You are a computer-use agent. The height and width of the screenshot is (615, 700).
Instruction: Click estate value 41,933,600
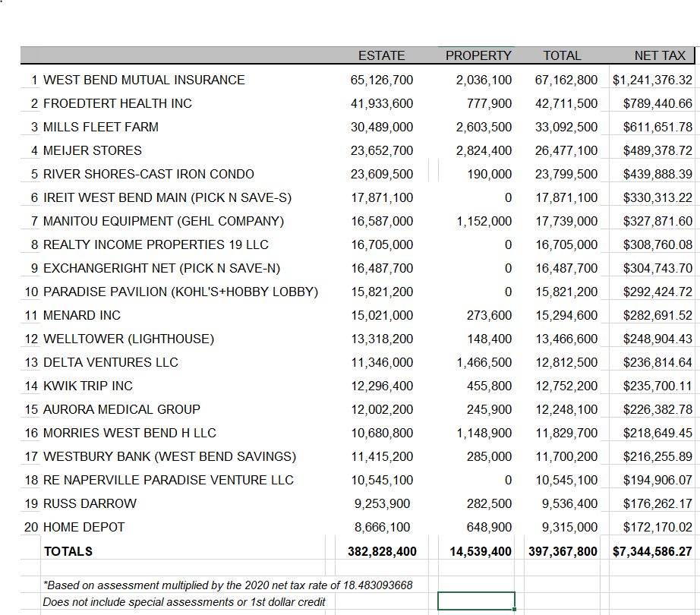tap(382, 103)
